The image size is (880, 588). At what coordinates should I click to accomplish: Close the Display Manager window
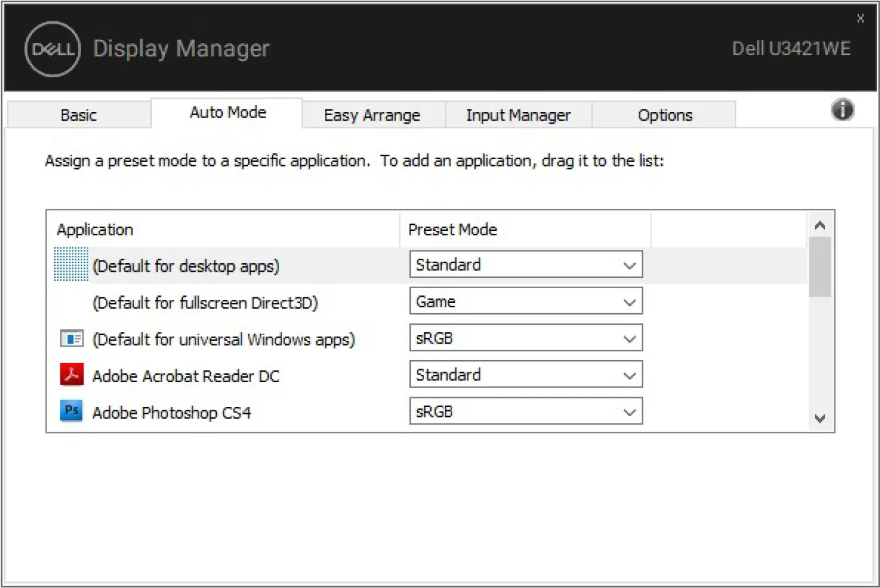coord(860,18)
